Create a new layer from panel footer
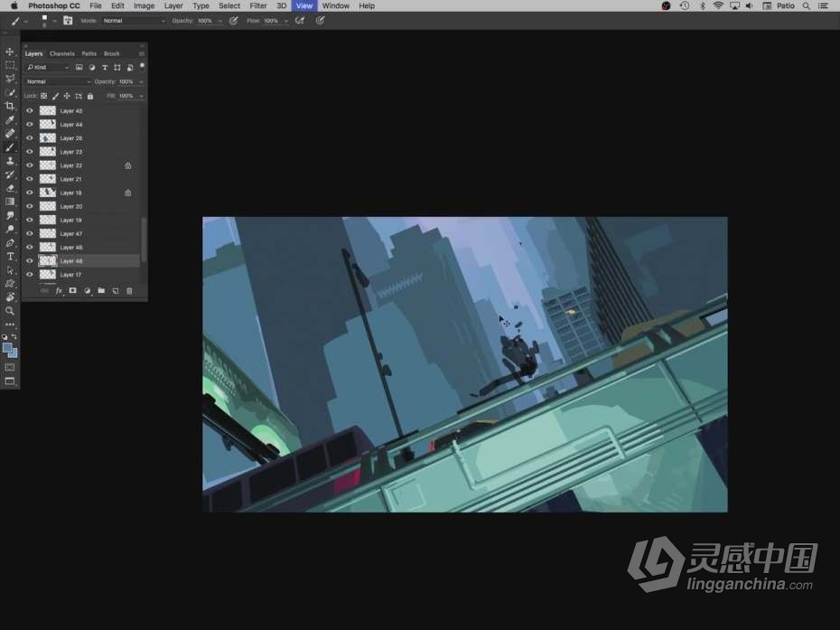Viewport: 840px width, 630px height. click(115, 291)
